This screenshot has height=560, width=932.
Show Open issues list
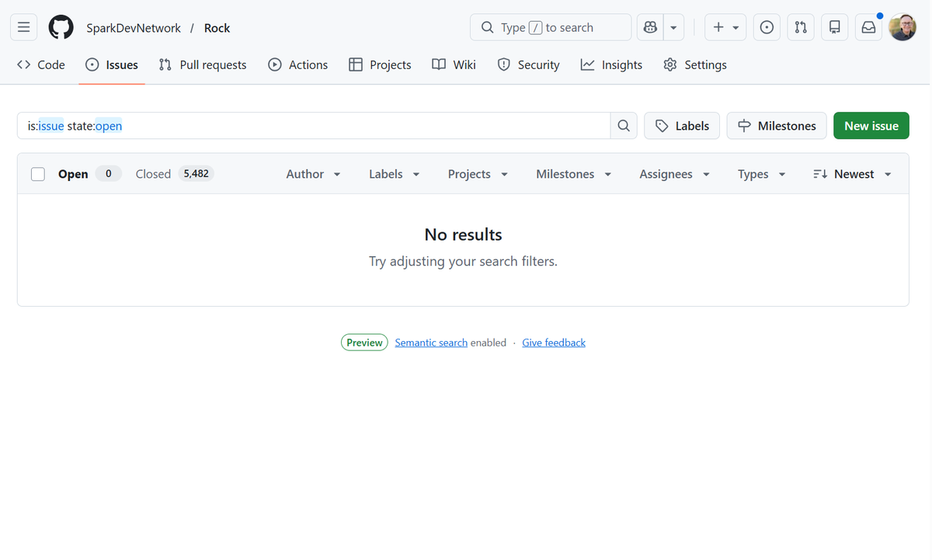[89, 174]
